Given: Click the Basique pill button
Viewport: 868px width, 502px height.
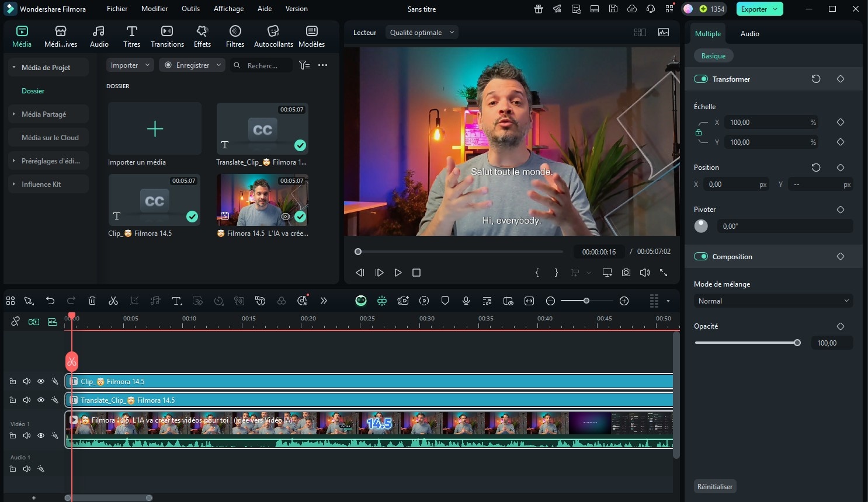Looking at the screenshot, I should tap(713, 56).
